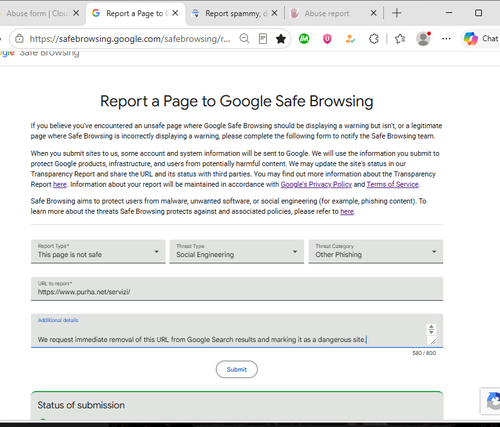The height and width of the screenshot is (427, 500).
Task: Minimize the browser window
Action: (449, 13)
